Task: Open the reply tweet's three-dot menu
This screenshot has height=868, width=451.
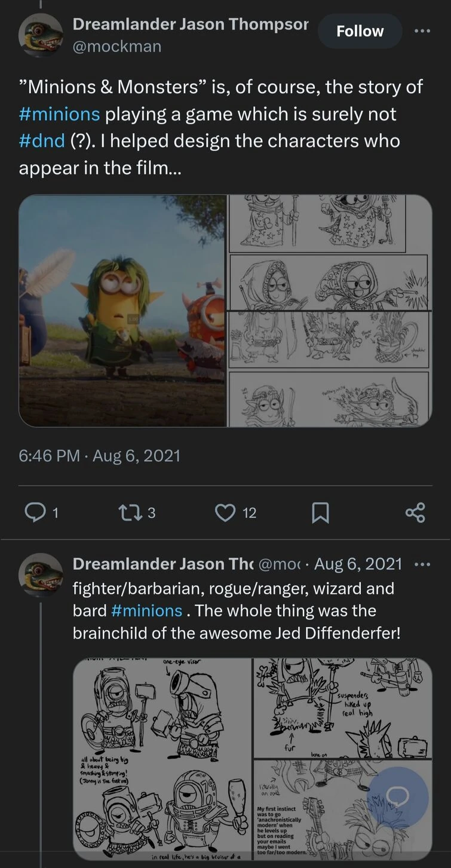Action: tap(422, 564)
